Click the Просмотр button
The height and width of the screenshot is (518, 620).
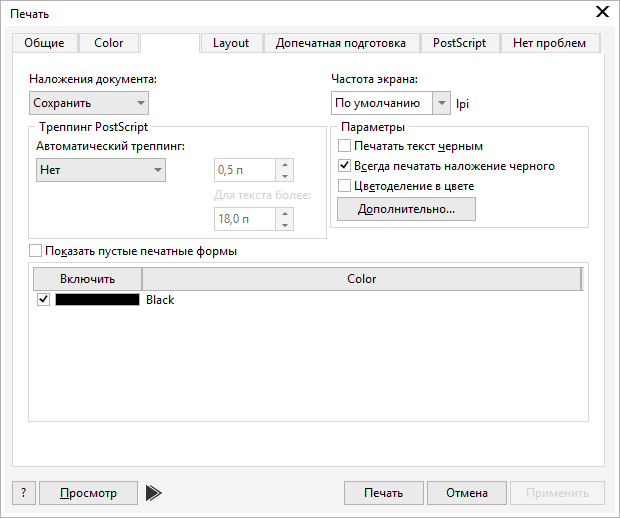coord(89,493)
